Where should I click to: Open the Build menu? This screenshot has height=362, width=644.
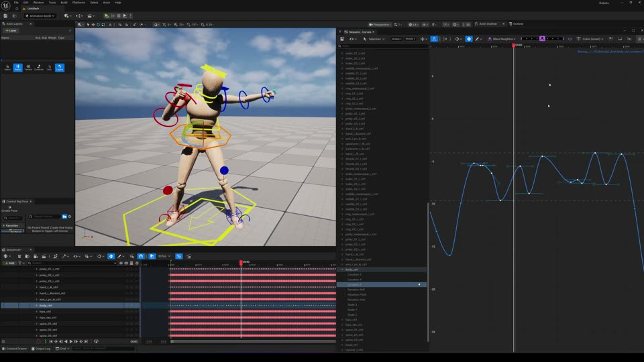click(x=64, y=3)
